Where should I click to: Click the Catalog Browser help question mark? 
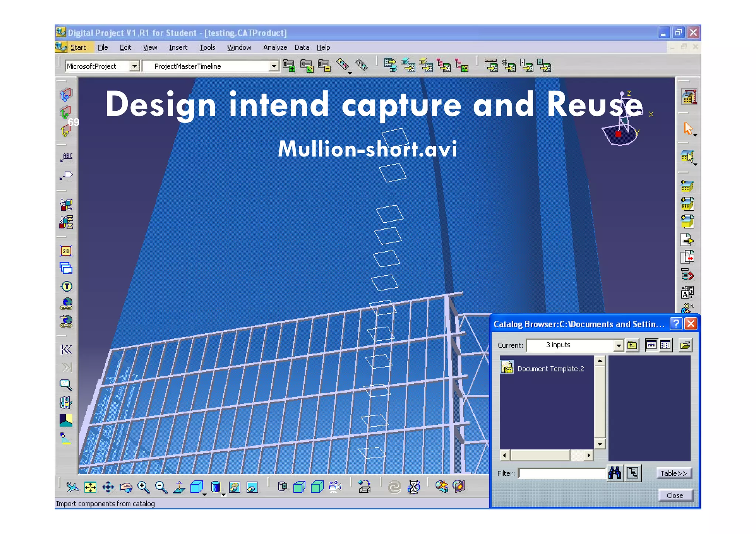pyautogui.click(x=676, y=324)
